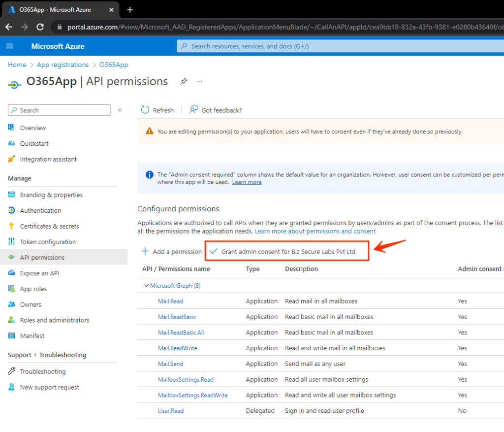The width and height of the screenshot is (504, 432).
Task: Open a new browser tab
Action: tap(130, 10)
